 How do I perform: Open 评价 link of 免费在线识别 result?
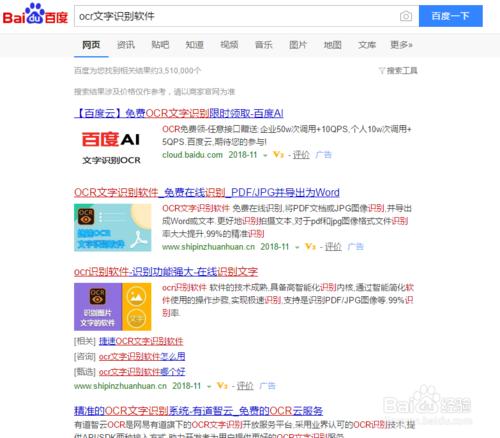333,247
